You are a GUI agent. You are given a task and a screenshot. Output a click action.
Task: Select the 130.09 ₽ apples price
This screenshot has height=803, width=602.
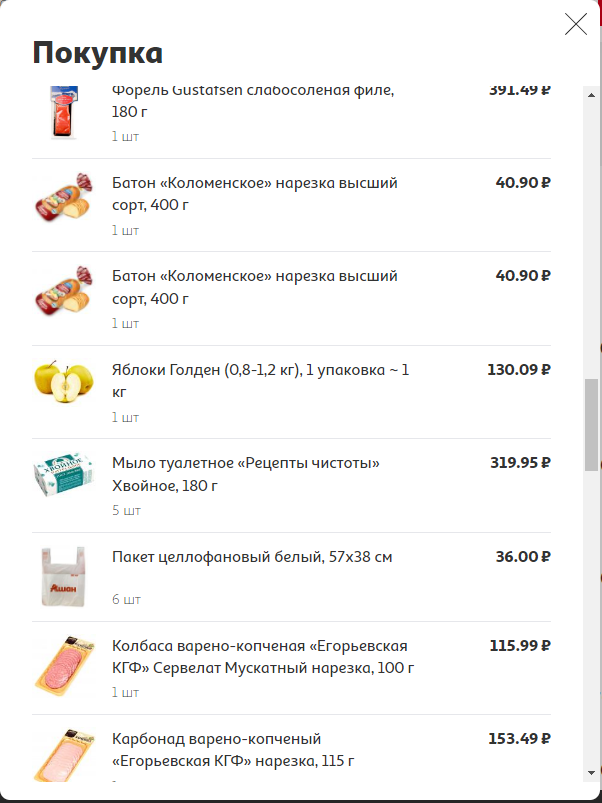519,370
